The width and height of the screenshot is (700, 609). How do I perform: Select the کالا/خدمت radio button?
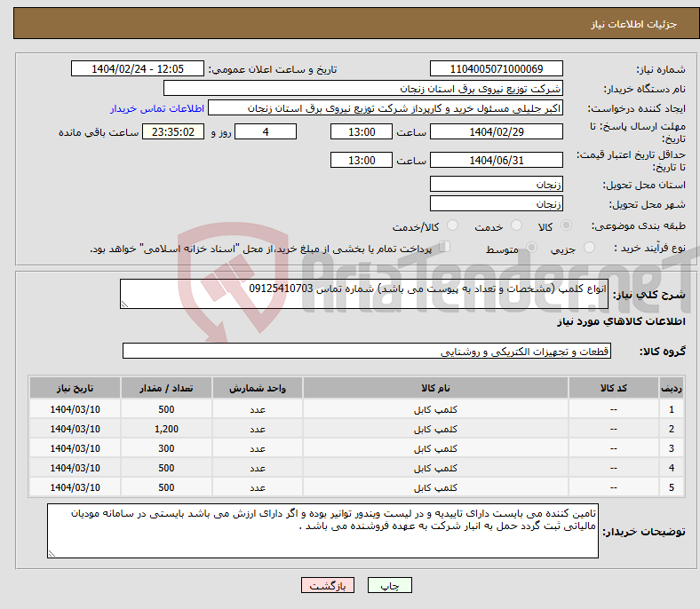pyautogui.click(x=453, y=225)
